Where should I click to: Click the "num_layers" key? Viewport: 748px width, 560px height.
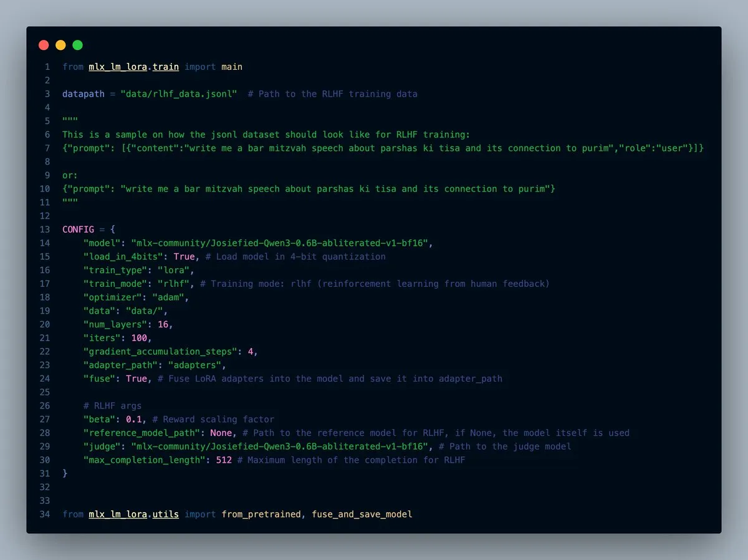coord(115,324)
